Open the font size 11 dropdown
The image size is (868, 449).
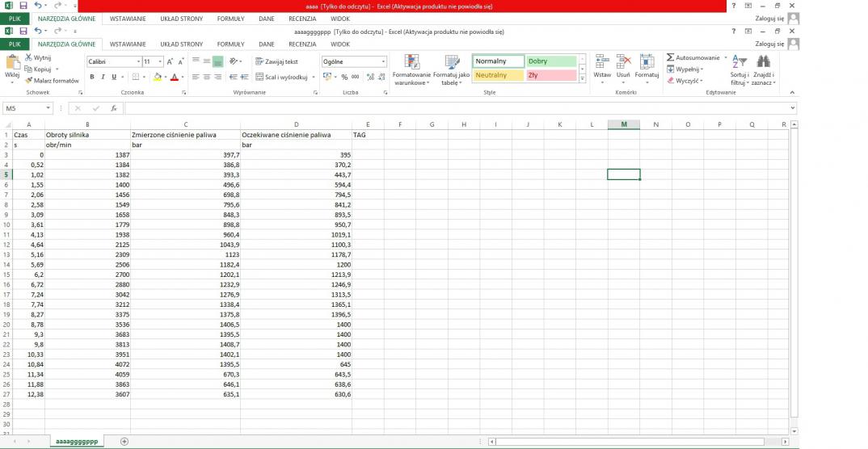point(161,62)
